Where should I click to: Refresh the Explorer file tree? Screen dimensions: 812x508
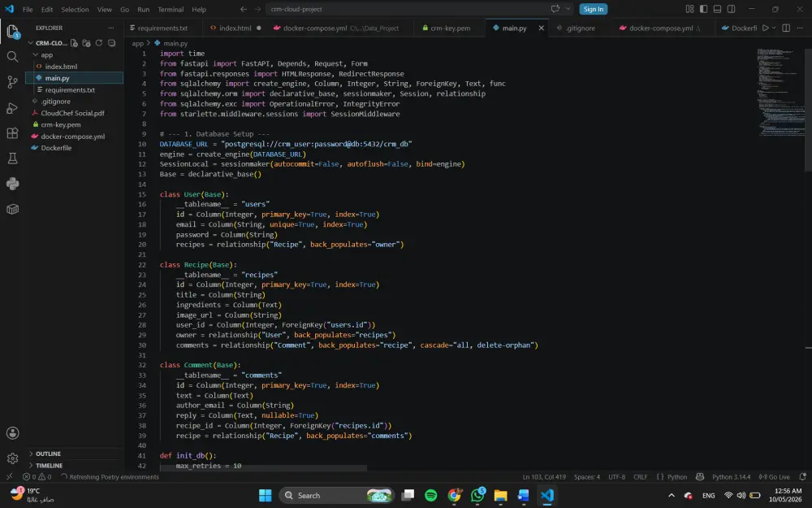99,43
